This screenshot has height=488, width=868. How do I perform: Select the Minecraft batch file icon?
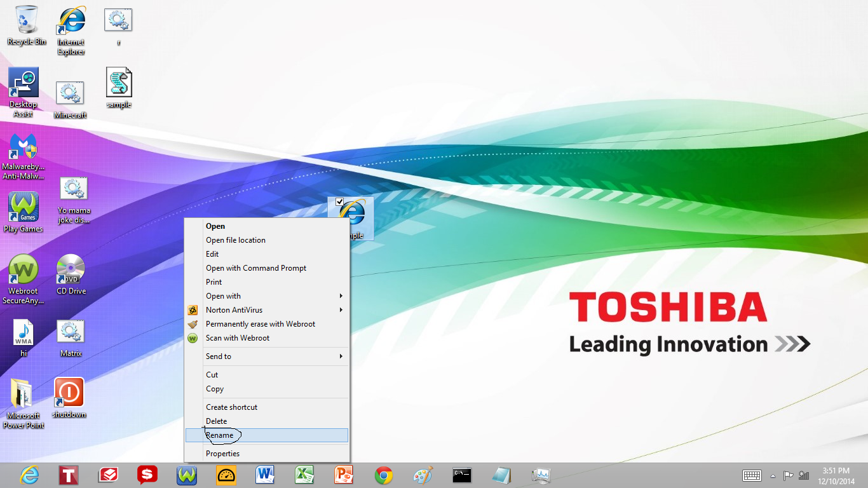pos(71,100)
